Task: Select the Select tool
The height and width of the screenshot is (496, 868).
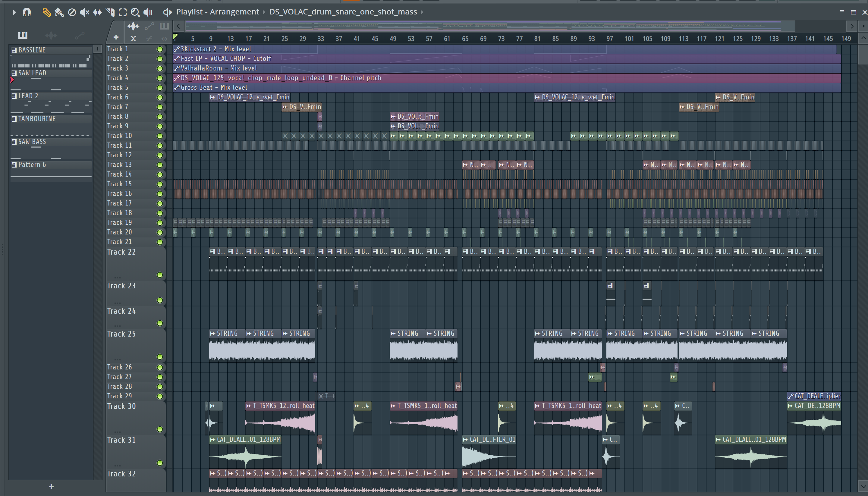Action: tap(123, 13)
